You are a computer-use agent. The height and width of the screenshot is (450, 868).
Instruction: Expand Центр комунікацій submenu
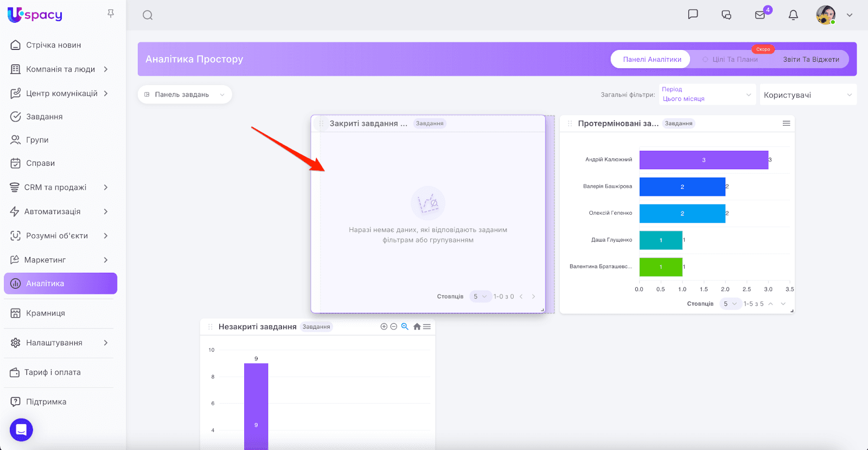pyautogui.click(x=106, y=93)
